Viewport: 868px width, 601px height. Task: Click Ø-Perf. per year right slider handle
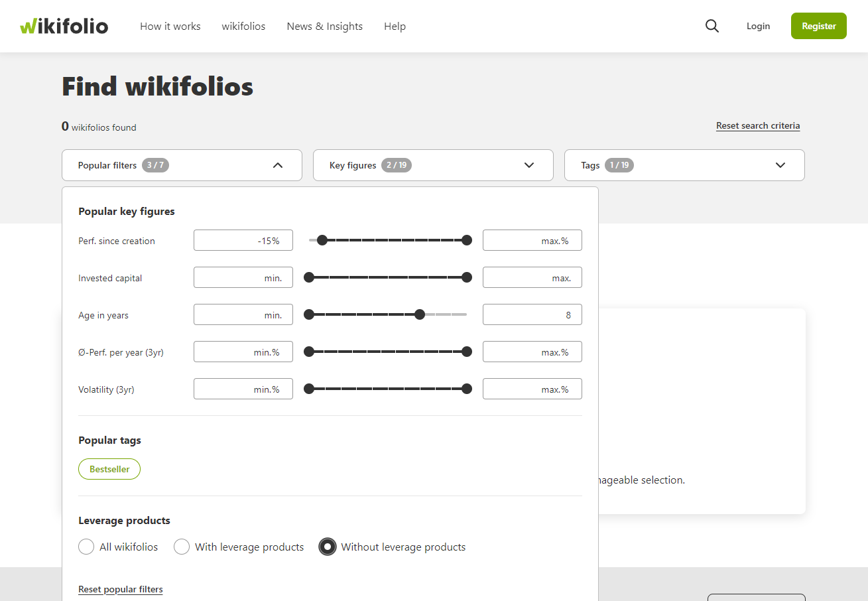(x=467, y=352)
